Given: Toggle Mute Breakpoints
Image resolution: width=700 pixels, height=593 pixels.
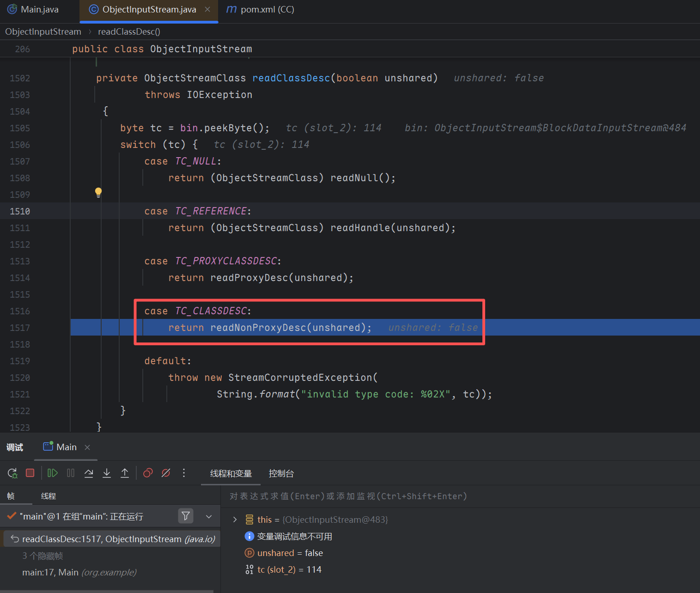Looking at the screenshot, I should coord(166,473).
